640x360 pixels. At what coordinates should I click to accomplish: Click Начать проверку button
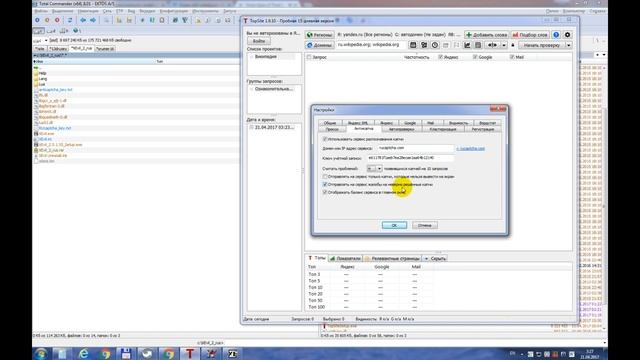[541, 45]
